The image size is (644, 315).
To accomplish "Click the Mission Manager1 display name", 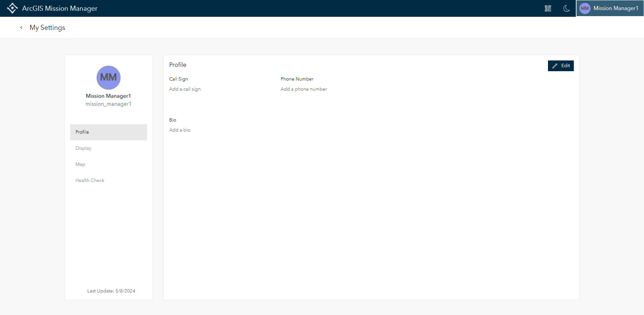I will click(x=108, y=96).
